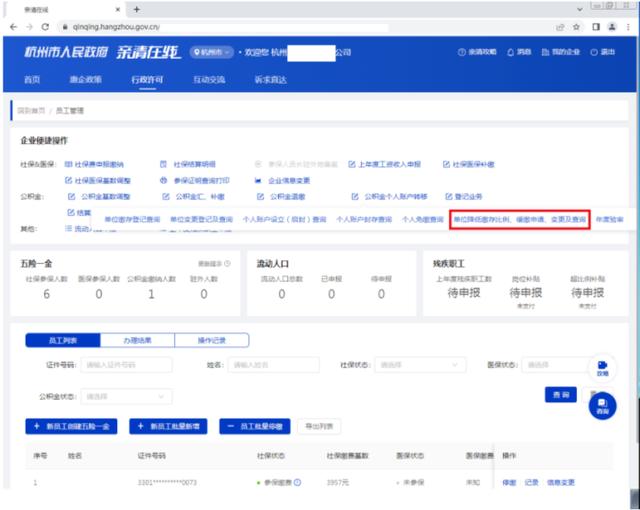Screen dimensions: 640x510
Task: Open 公积金基数调整 quick action
Action: coord(99,197)
